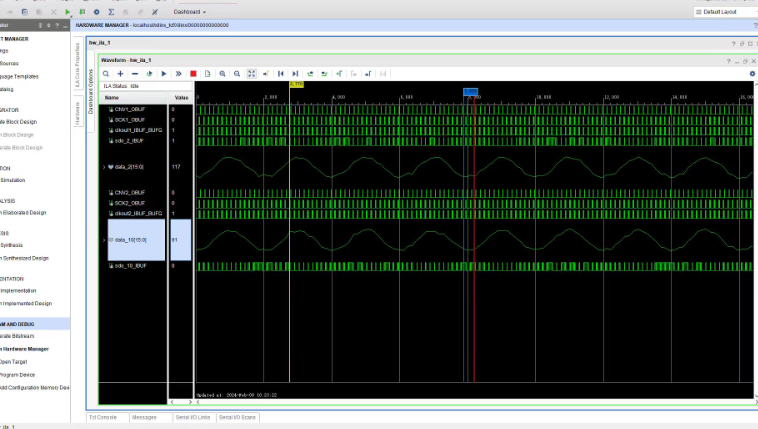The image size is (758, 429).
Task: Click the crossed tool icon in main toolbar
Action: (155, 12)
